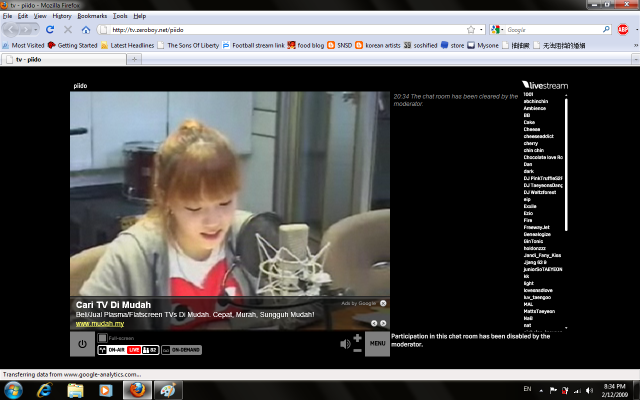Click the Adblock Plus ABP icon
Viewport: 640px width, 400px height.
[x=623, y=30]
